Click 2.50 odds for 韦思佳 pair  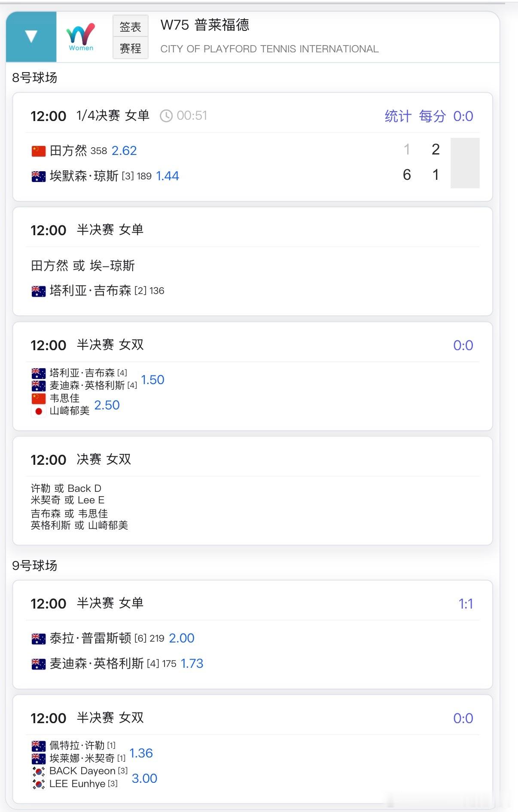pyautogui.click(x=107, y=405)
